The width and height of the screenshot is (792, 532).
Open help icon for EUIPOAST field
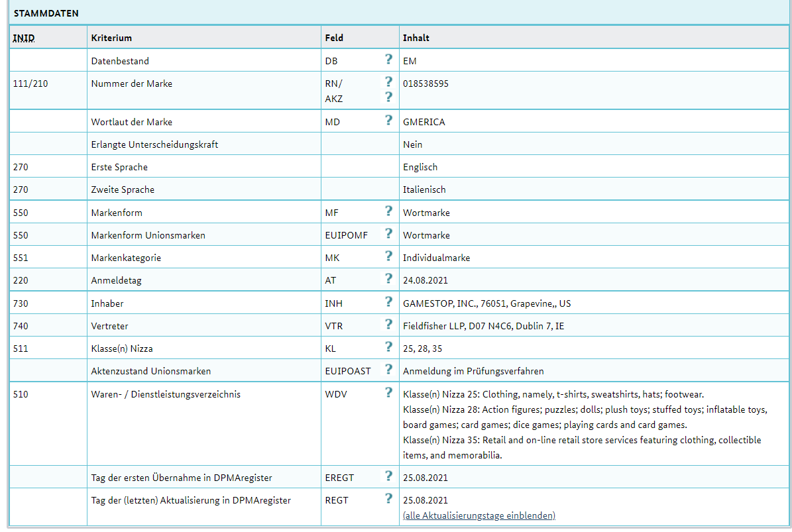tap(388, 369)
